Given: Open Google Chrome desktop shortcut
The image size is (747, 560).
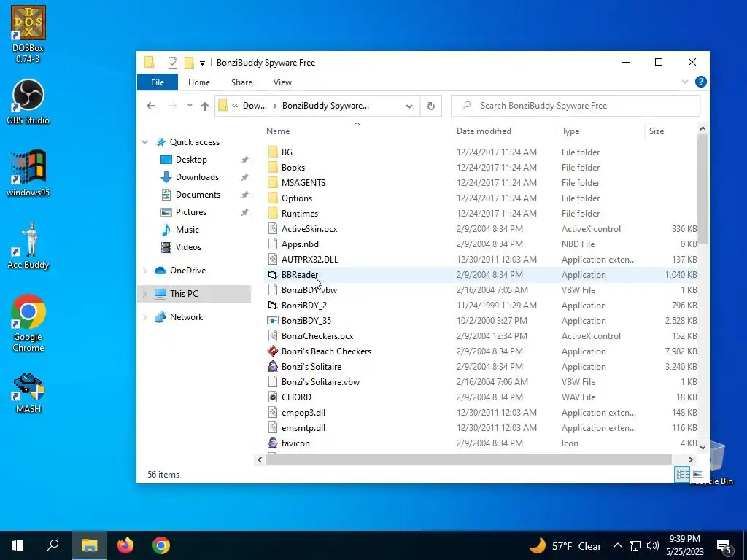Looking at the screenshot, I should [28, 323].
